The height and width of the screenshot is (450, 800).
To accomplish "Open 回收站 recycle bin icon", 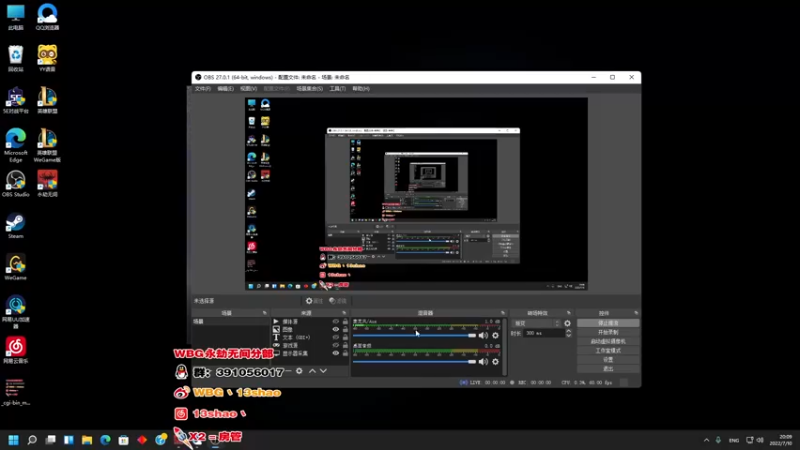I will point(15,59).
